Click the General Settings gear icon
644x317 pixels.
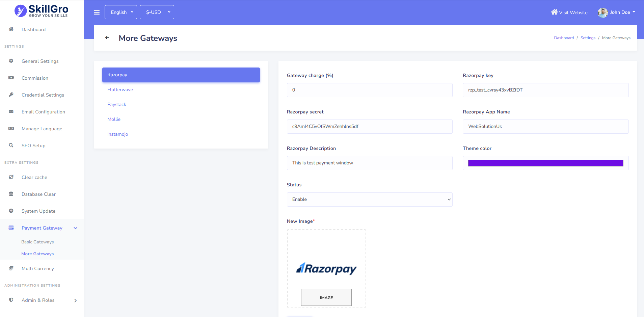pos(11,61)
